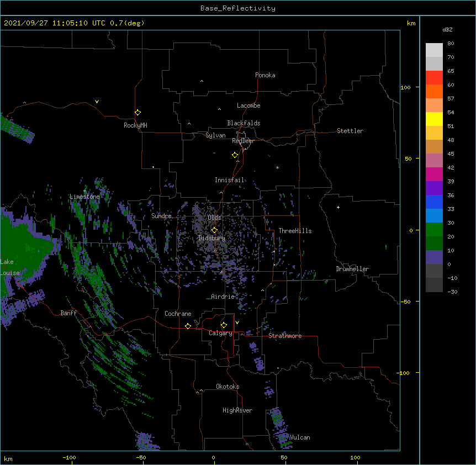Screen dimensions: 476x465
Task: Click the RedDeer city label
Action: tap(243, 141)
